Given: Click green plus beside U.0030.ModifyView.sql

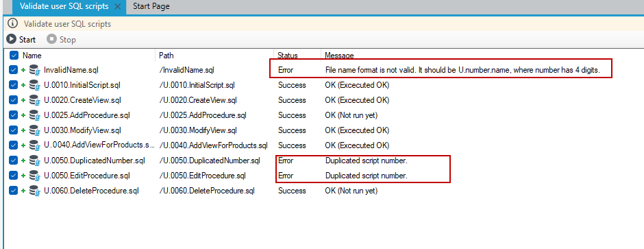Looking at the screenshot, I should [24, 130].
